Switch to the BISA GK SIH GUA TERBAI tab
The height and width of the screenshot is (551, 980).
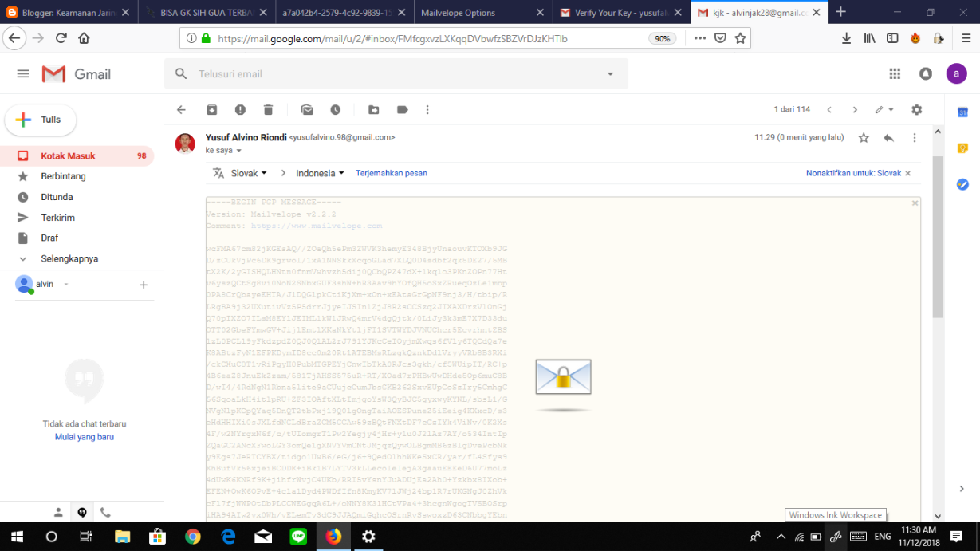(206, 12)
